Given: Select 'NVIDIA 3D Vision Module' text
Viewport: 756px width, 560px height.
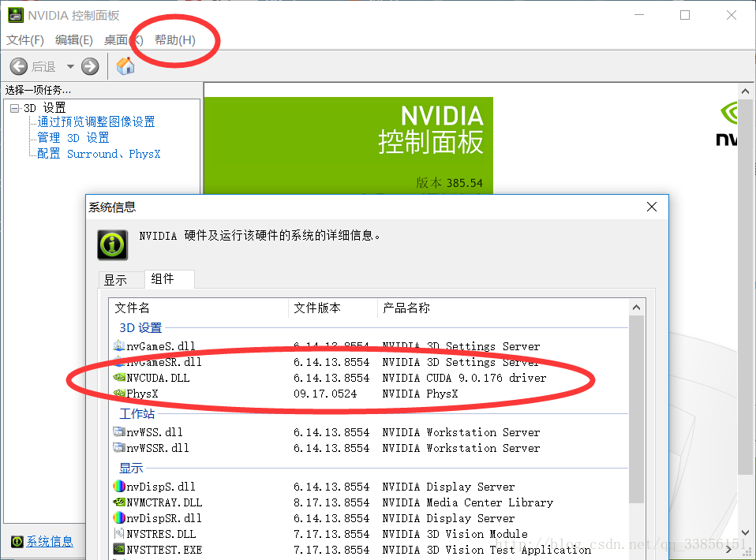Looking at the screenshot, I should coord(455,534).
